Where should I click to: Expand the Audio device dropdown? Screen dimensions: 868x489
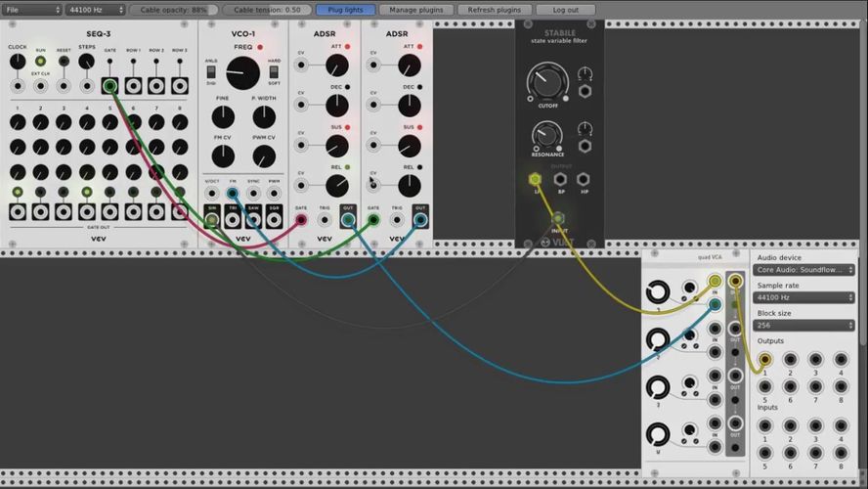[x=805, y=269]
